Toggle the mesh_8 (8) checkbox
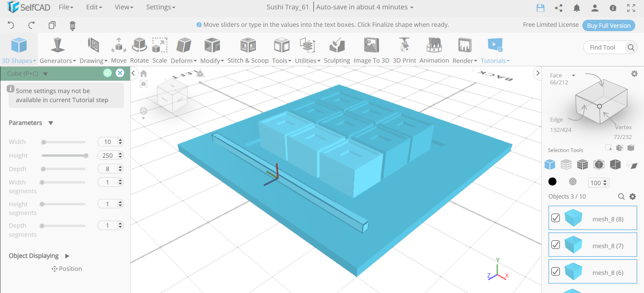Image resolution: width=644 pixels, height=293 pixels. click(x=555, y=218)
